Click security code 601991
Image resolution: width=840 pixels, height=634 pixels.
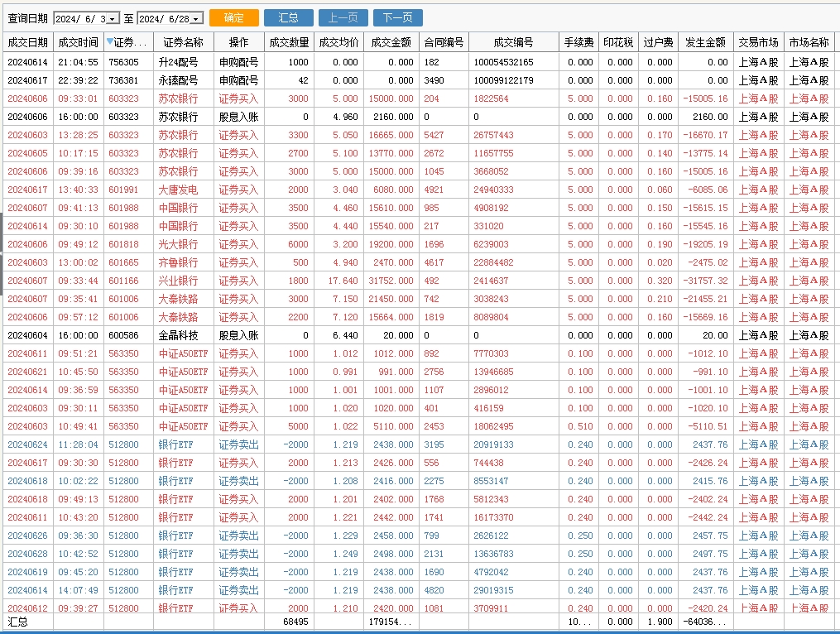(123, 190)
